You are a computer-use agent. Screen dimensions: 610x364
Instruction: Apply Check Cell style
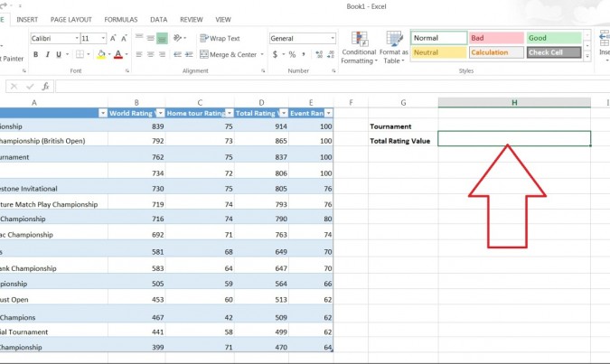click(x=554, y=52)
